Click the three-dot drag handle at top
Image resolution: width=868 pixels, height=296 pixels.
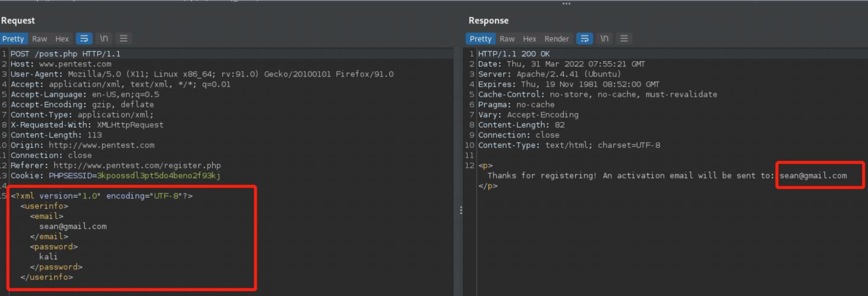tap(566, 4)
